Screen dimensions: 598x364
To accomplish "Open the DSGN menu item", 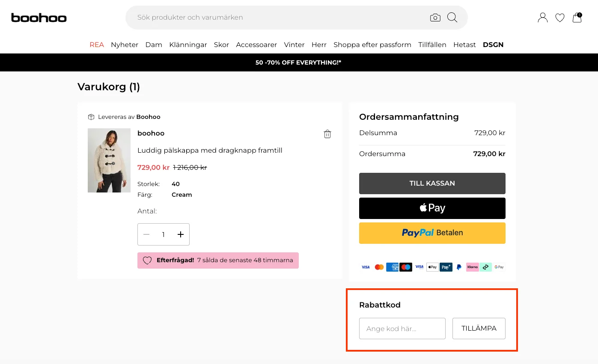I will (493, 44).
